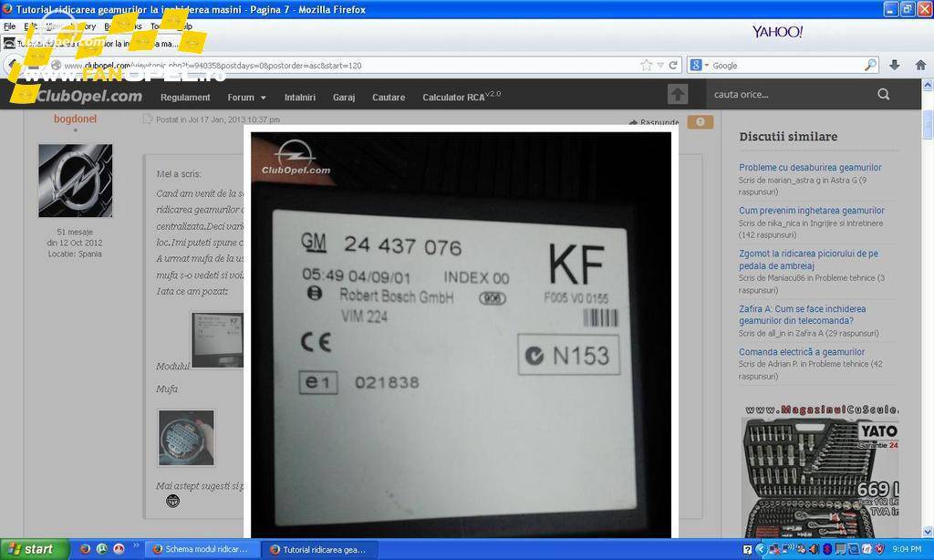
Task: Switch to 'Schema modul ridicar...' taskbar window
Action: 201,549
